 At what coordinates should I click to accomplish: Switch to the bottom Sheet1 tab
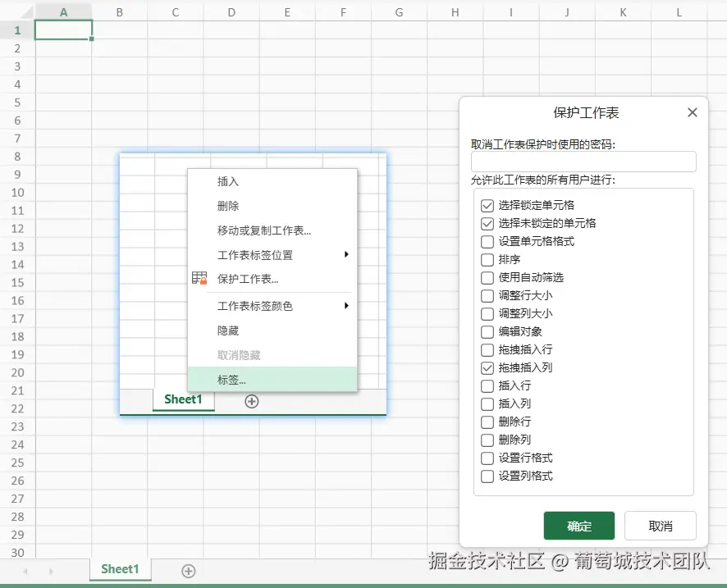point(120,569)
